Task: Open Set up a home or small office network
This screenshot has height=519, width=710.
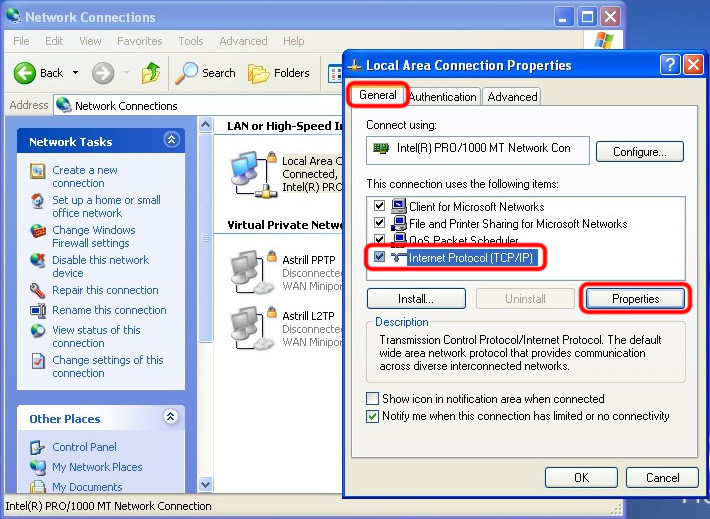Action: (x=106, y=207)
